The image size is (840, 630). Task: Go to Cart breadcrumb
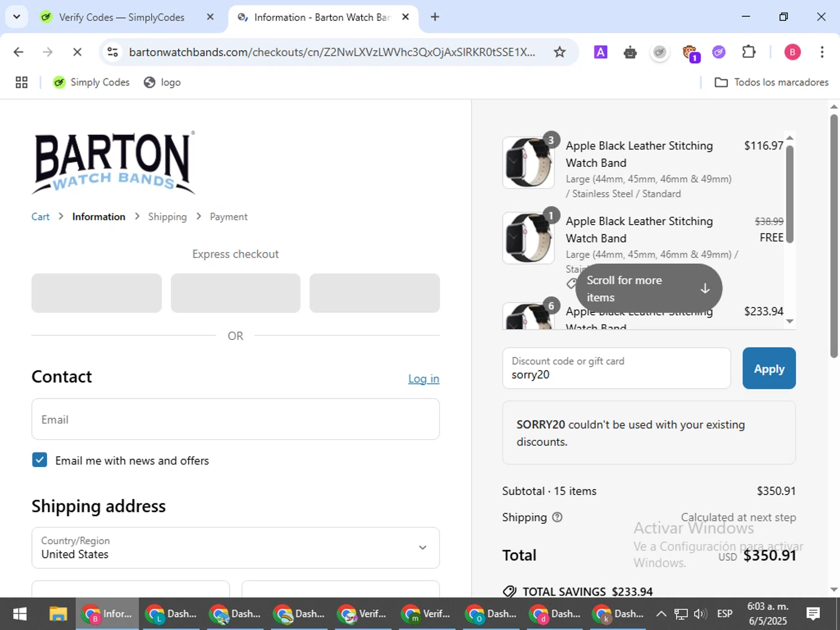(x=40, y=217)
